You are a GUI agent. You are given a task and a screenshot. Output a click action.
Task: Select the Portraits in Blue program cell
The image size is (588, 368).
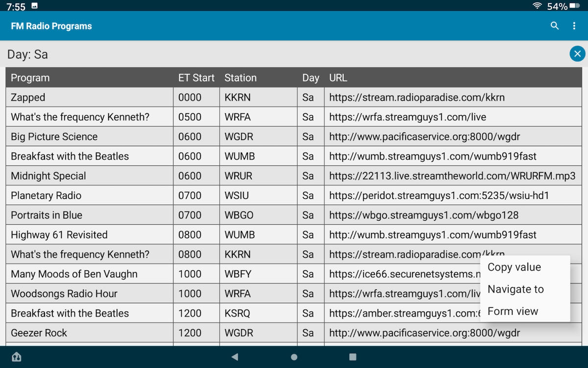(90, 215)
